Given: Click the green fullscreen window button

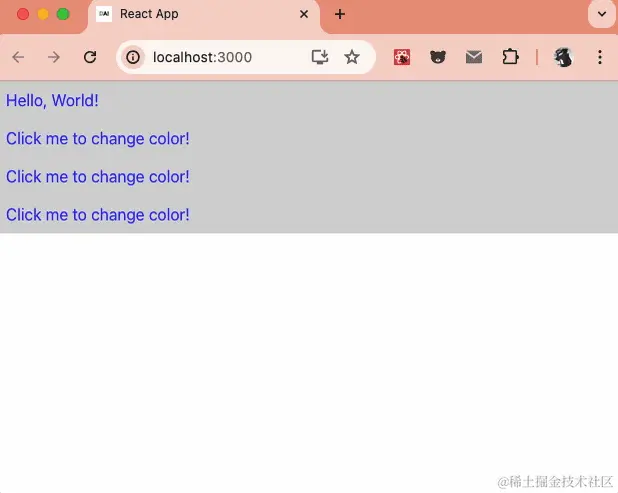Looking at the screenshot, I should coord(63,14).
